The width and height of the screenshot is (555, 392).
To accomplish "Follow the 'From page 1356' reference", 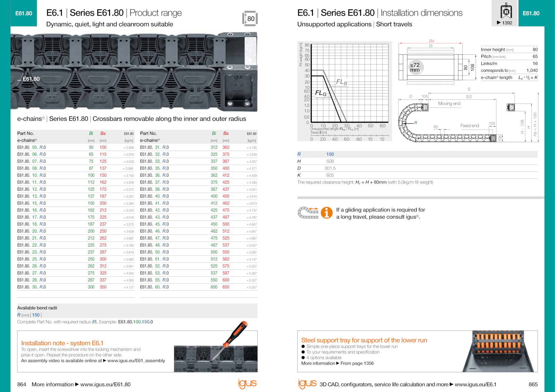I will pyautogui.click(x=357, y=363).
